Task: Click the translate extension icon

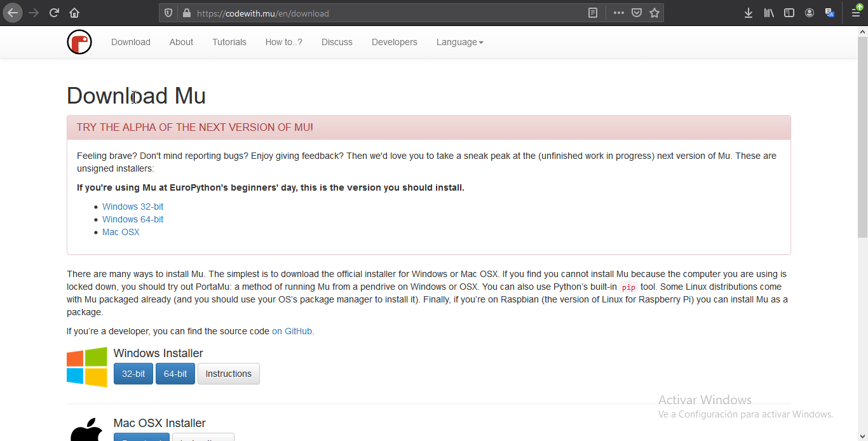Action: pyautogui.click(x=829, y=13)
